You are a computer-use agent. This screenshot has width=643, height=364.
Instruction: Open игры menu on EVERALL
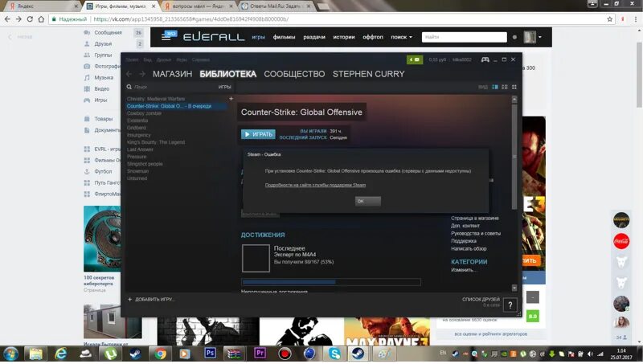click(x=258, y=37)
